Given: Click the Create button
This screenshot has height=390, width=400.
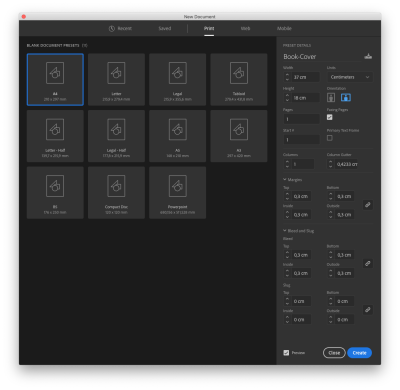Looking at the screenshot, I should tap(359, 353).
